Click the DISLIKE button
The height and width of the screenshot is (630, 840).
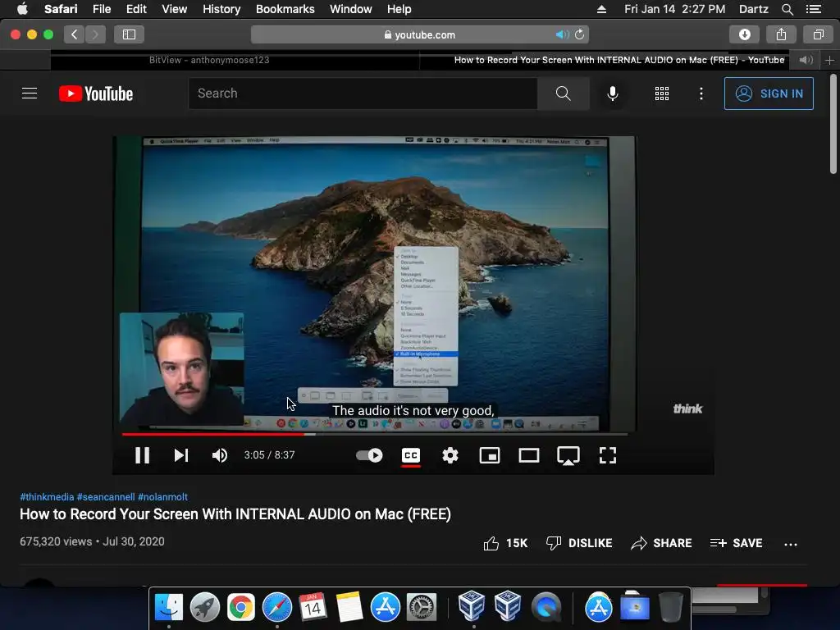pos(579,543)
